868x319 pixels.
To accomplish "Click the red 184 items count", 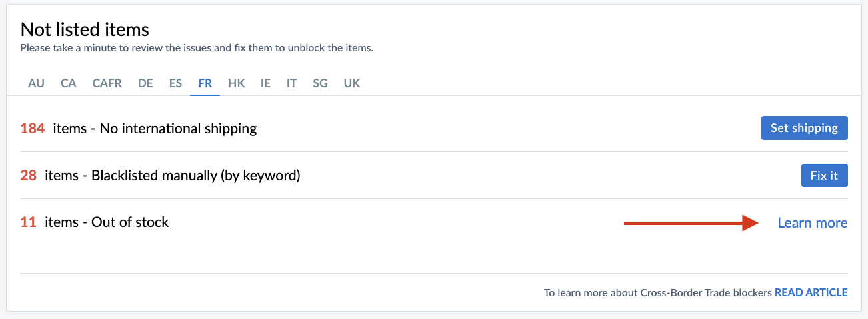I will [x=33, y=128].
